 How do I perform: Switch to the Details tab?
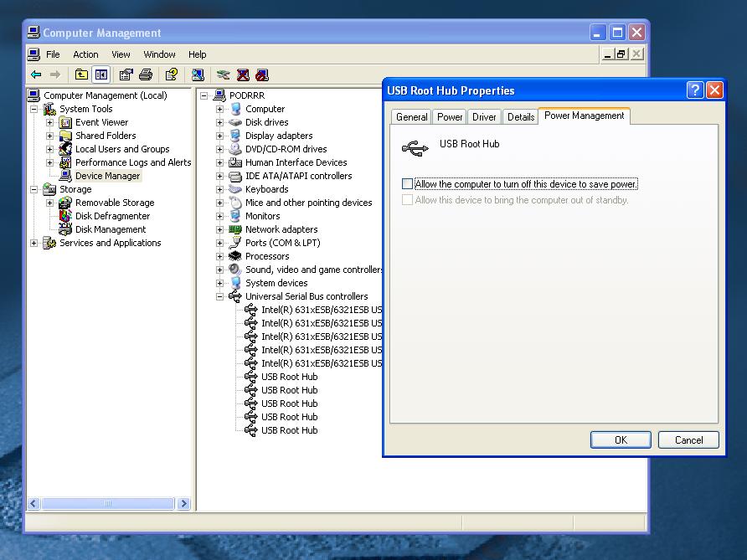click(521, 117)
